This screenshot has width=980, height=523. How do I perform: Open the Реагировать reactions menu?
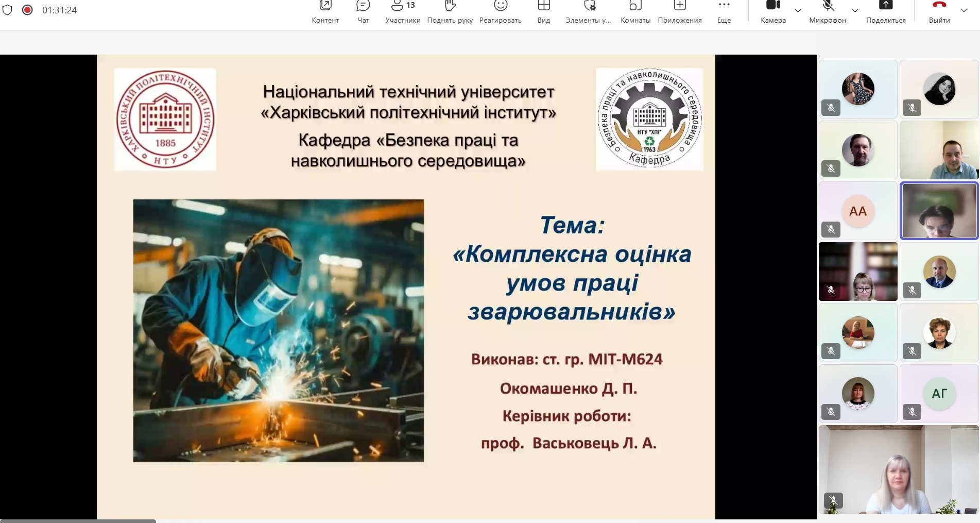pos(501,12)
